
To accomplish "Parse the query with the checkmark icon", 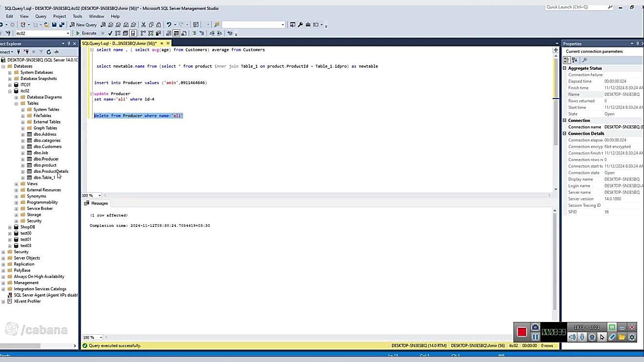I will 110,33.
